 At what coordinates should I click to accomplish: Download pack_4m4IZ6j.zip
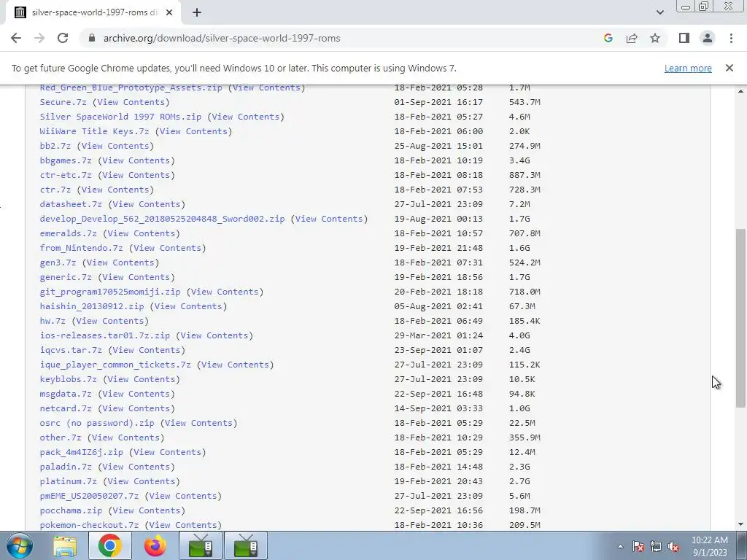pyautogui.click(x=82, y=452)
